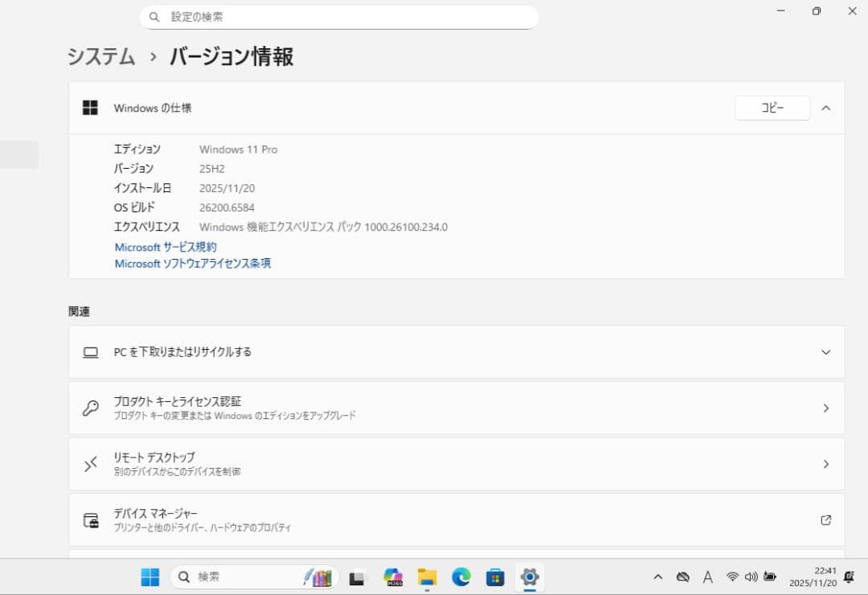
Task: Open Microsoft Store from the taskbar
Action: click(x=495, y=577)
